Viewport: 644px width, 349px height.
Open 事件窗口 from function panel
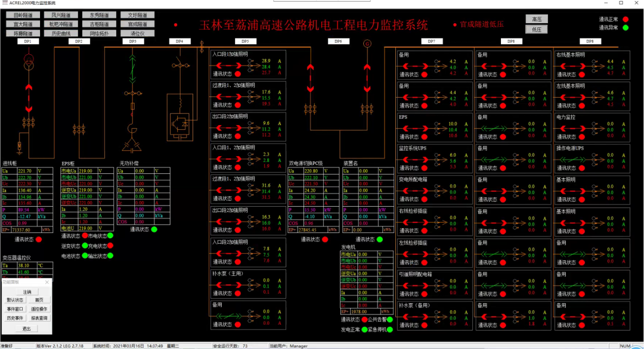[15, 309]
